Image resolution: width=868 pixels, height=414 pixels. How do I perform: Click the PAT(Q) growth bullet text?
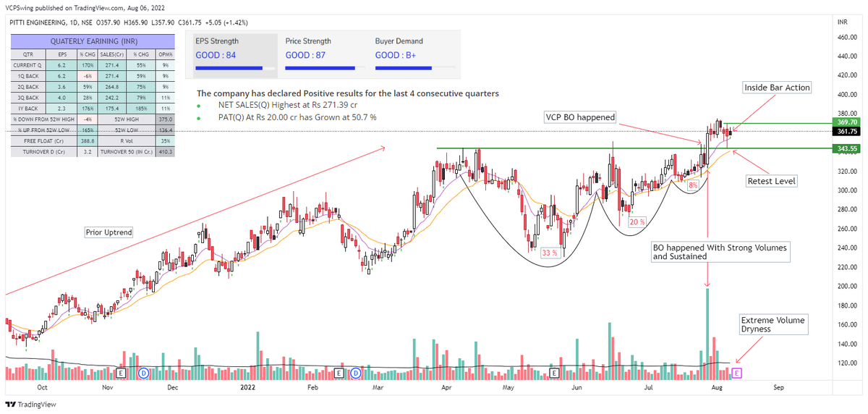297,117
